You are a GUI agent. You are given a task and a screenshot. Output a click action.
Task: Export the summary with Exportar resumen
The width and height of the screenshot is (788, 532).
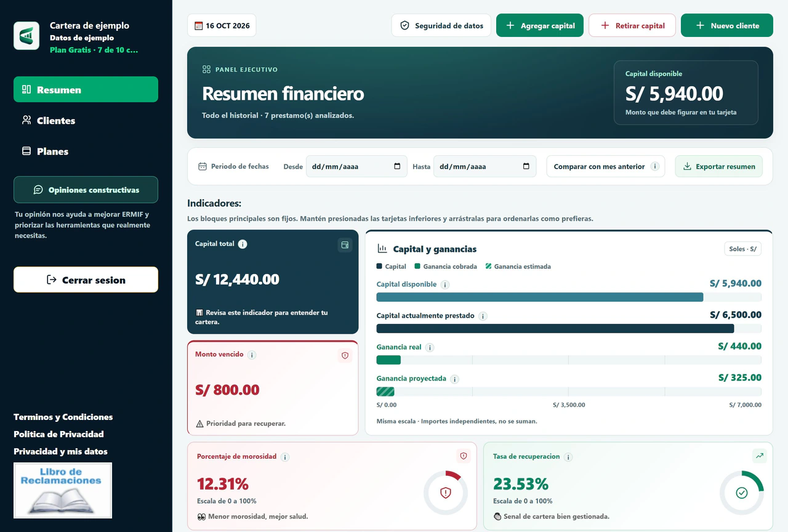pos(719,166)
